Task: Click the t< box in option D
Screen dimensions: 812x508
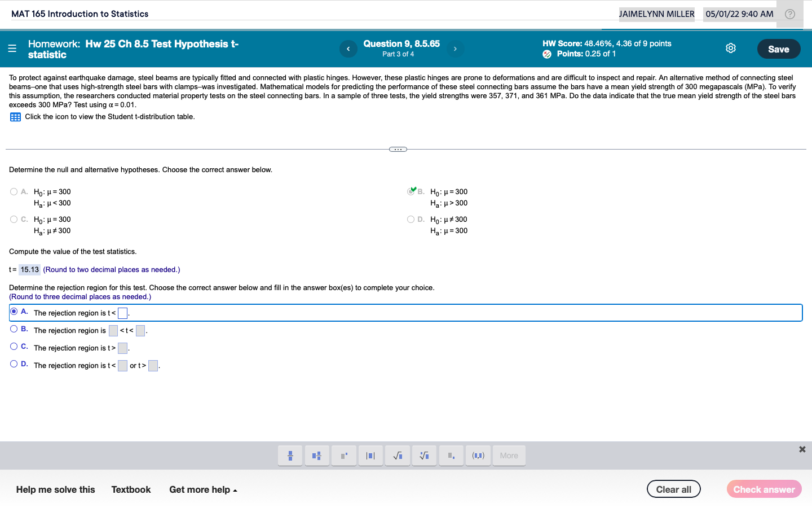Action: [122, 366]
